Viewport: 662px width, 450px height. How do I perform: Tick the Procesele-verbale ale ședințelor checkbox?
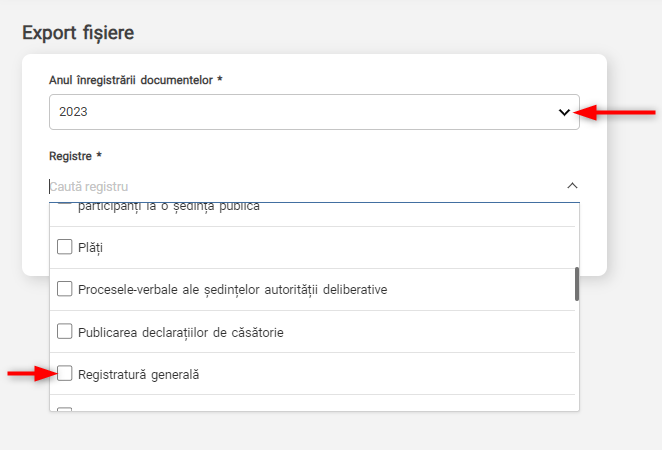click(65, 289)
